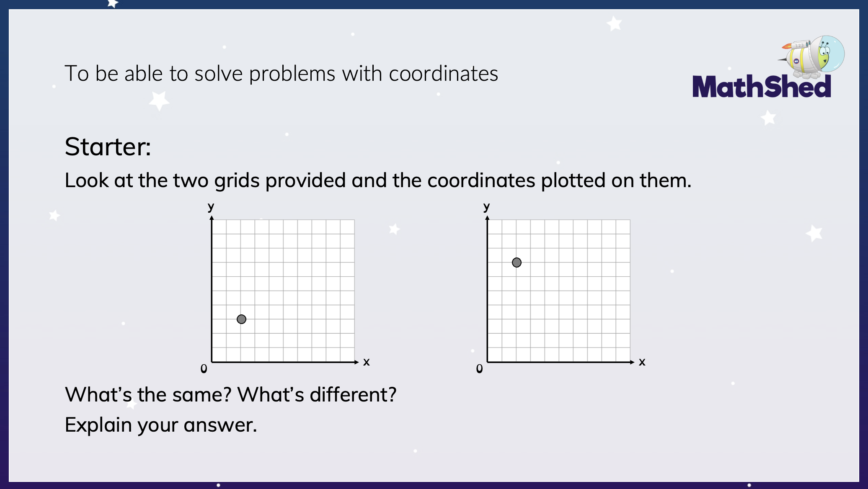Click the MathShed logo text

[x=761, y=87]
